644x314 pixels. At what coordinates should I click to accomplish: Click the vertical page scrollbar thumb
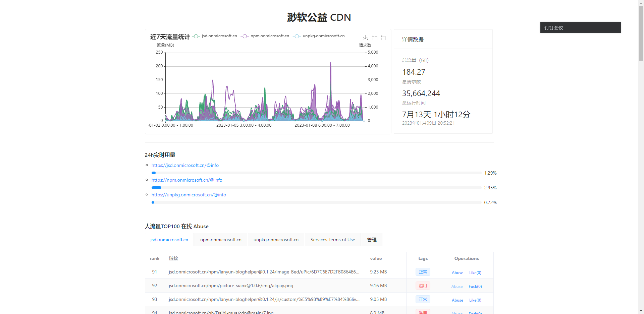coord(641,33)
